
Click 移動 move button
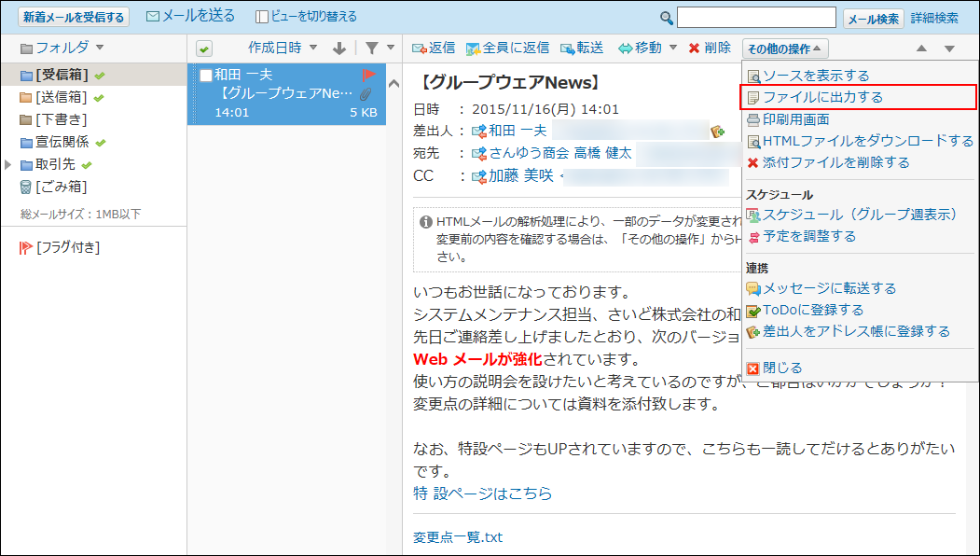640,49
